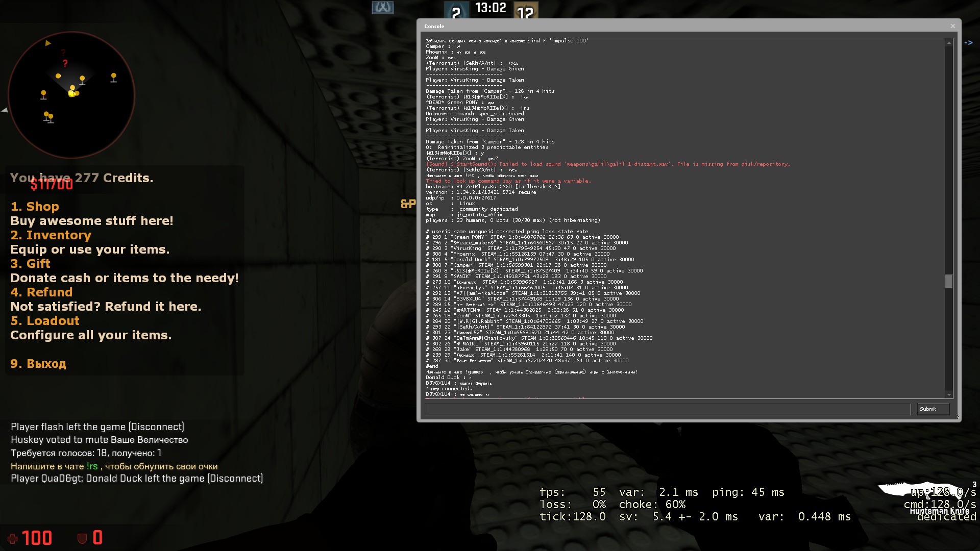The image size is (980, 551).
Task: Click the blue arrow right of console
Action: point(968,43)
